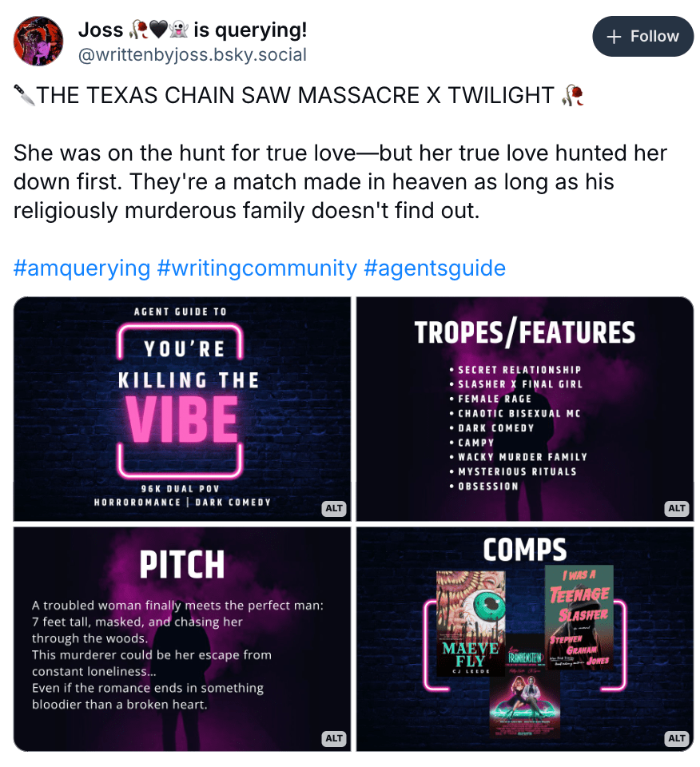Screen dimensions: 700x767
Task: Click the Maeve Fly book cover
Action: [x=471, y=623]
